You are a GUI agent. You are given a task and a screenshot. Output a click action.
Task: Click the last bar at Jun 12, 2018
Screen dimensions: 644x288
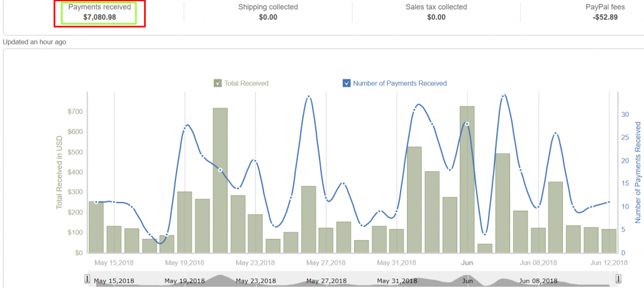[608, 240]
